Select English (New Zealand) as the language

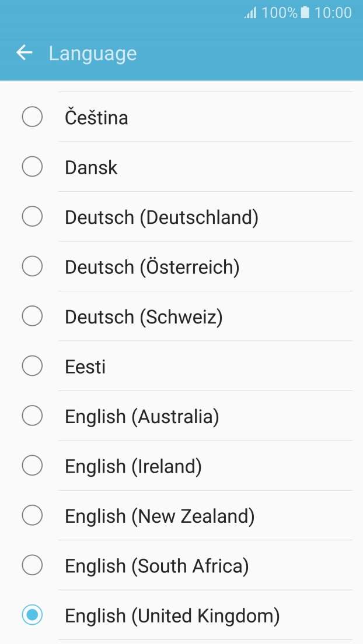point(32,515)
